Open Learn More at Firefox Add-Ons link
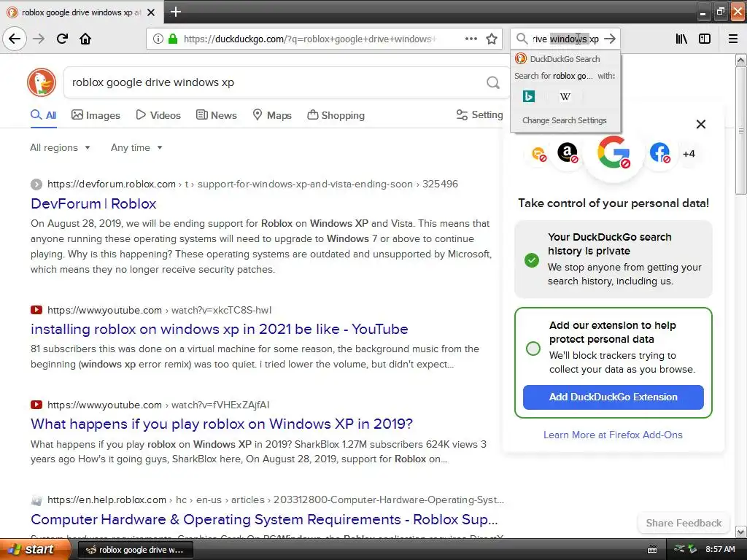Viewport: 747px width, 560px height. pyautogui.click(x=613, y=435)
